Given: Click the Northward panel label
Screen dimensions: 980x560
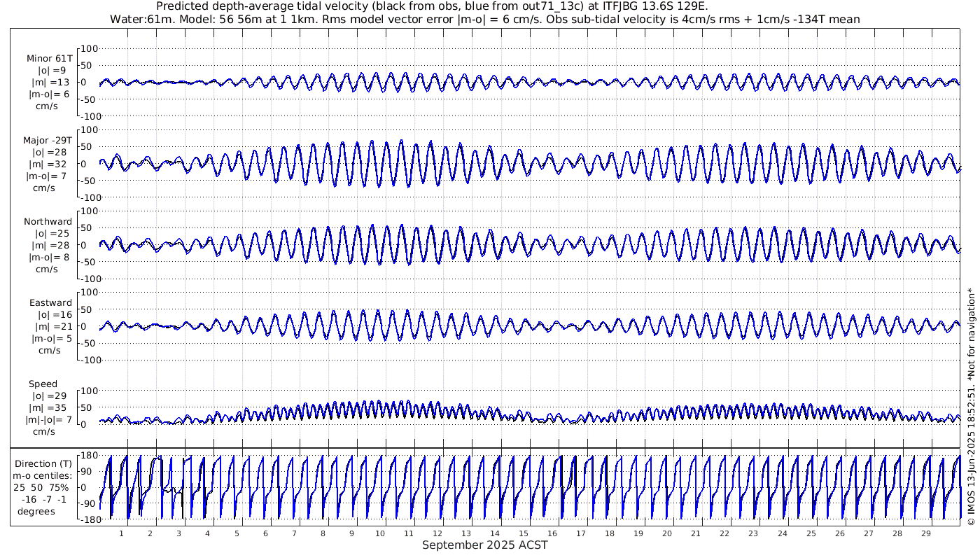Looking at the screenshot, I should tap(48, 222).
